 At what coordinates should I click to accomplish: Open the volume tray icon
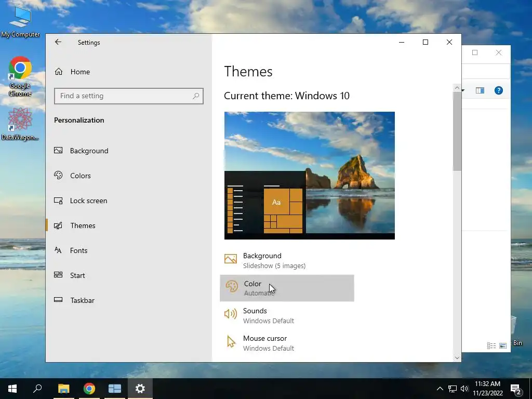(x=464, y=389)
